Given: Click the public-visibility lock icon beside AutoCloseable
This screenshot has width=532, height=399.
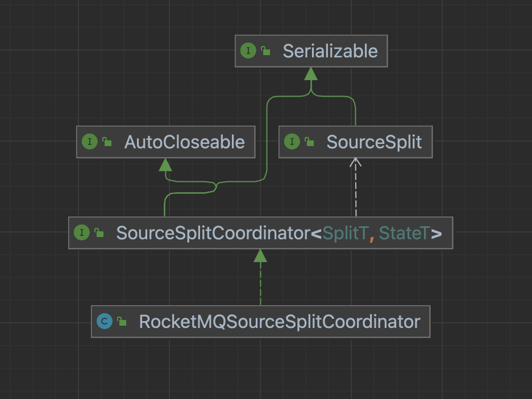Looking at the screenshot, I should point(107,142).
